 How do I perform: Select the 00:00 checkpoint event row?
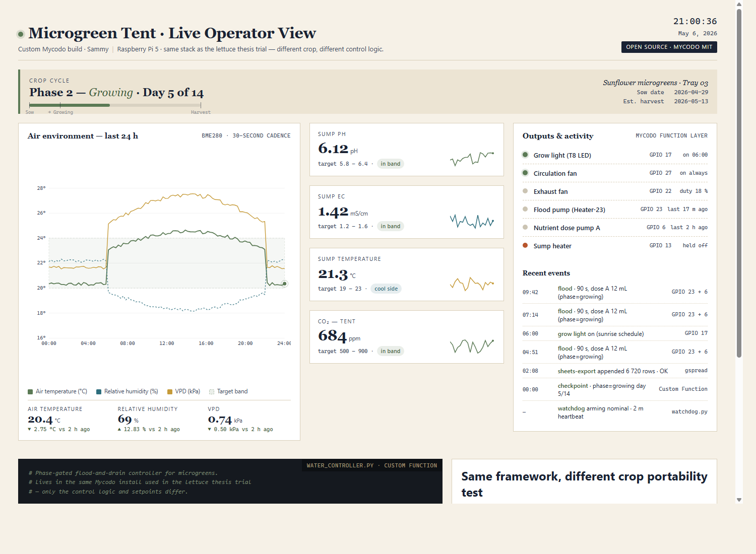click(x=615, y=389)
